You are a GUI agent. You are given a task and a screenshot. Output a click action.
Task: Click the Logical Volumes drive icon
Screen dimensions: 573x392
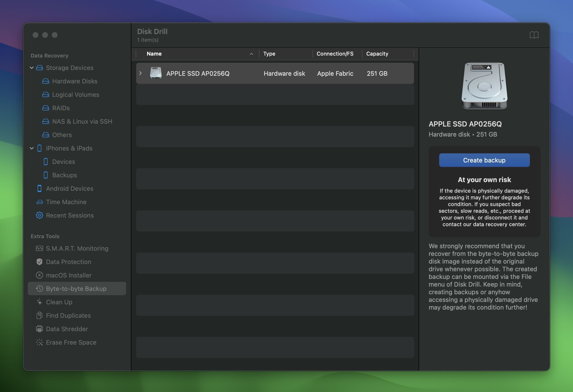(46, 95)
